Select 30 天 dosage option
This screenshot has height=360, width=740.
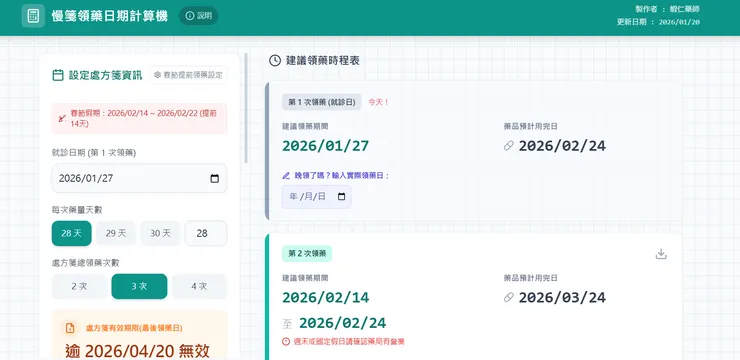pyautogui.click(x=160, y=233)
